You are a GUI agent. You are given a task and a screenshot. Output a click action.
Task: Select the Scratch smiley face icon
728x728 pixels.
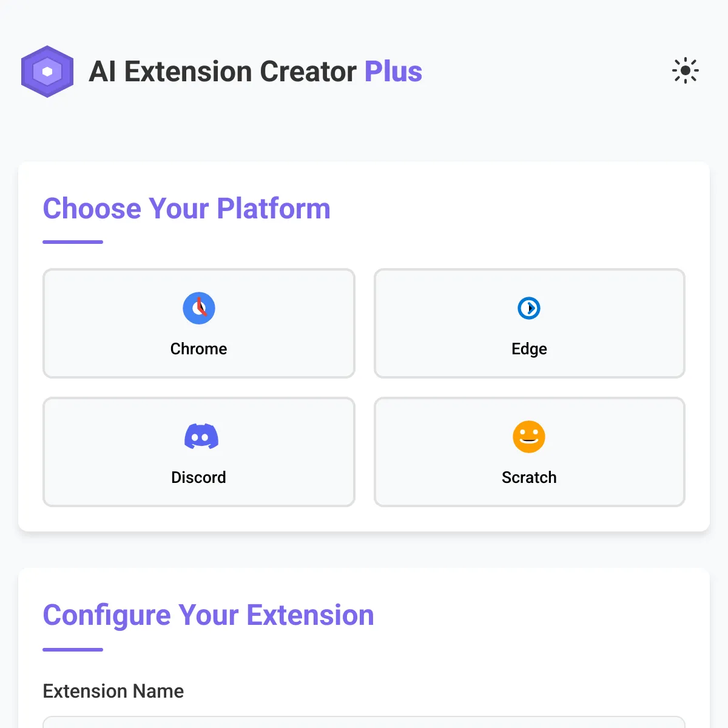click(529, 437)
